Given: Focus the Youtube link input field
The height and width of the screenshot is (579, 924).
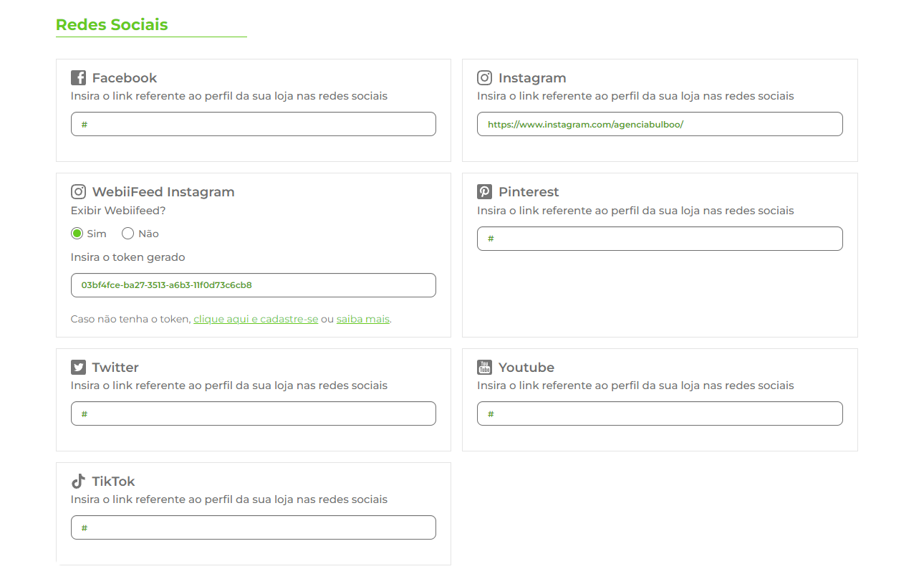Looking at the screenshot, I should click(660, 413).
